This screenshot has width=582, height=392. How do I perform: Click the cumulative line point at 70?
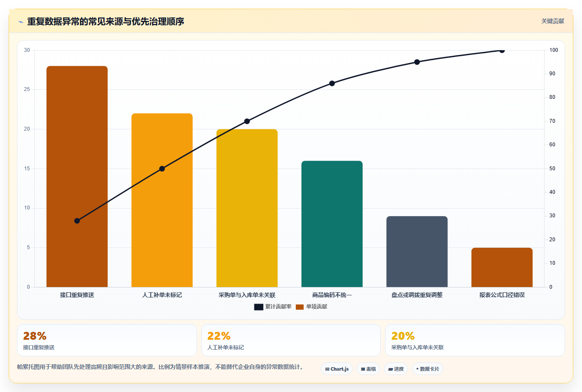point(247,121)
